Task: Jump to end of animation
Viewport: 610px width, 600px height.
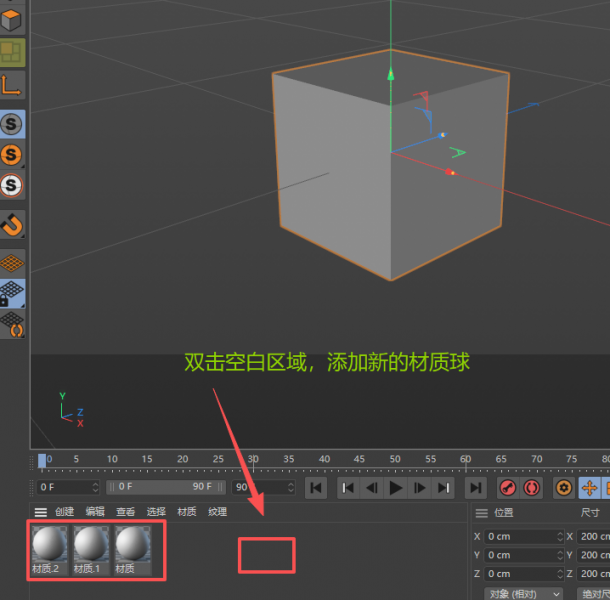Action: point(476,488)
